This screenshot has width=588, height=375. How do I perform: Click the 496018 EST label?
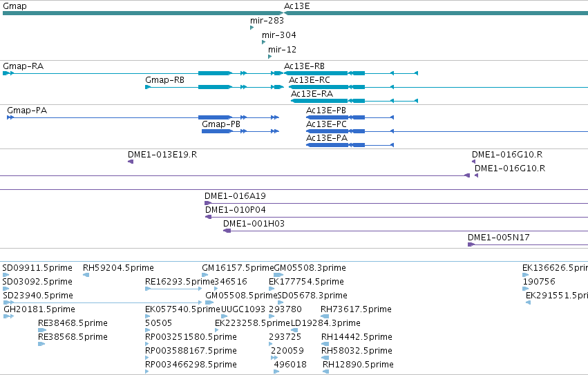(290, 365)
